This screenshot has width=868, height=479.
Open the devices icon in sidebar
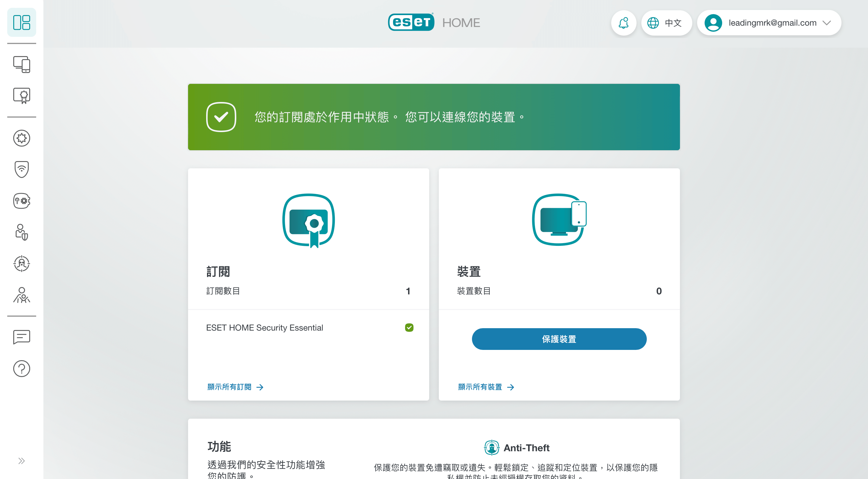[22, 64]
